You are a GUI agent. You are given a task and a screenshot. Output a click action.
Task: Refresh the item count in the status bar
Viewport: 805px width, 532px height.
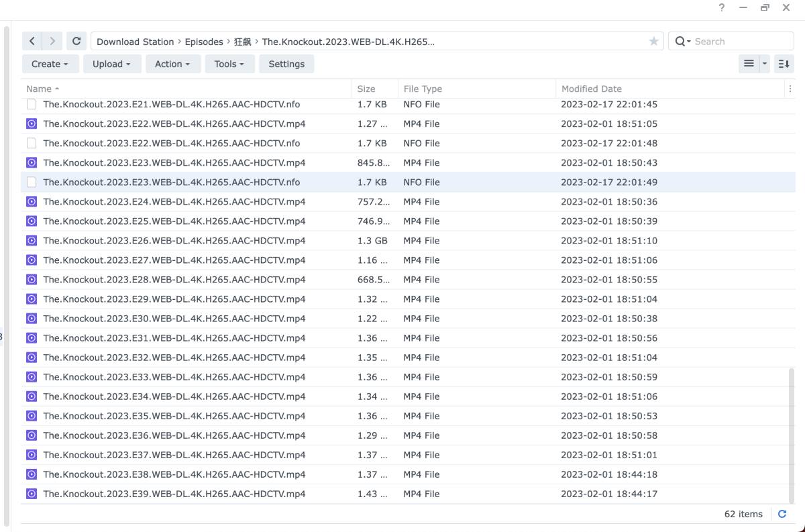click(x=782, y=514)
